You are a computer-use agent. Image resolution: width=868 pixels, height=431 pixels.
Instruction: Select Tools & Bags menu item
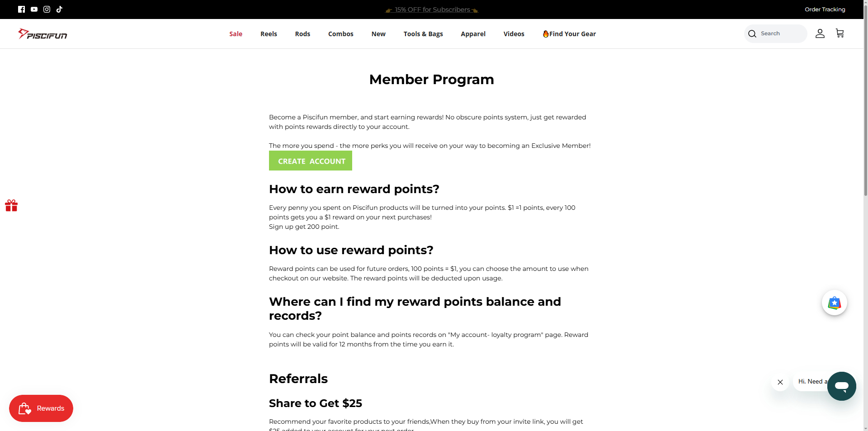tap(423, 34)
